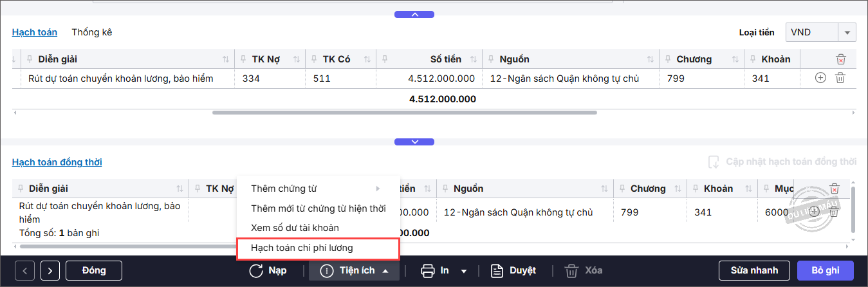Click the horizontal scrollbar under Hạch toán table
Image resolution: width=868 pixels, height=287 pixels.
coord(404,113)
